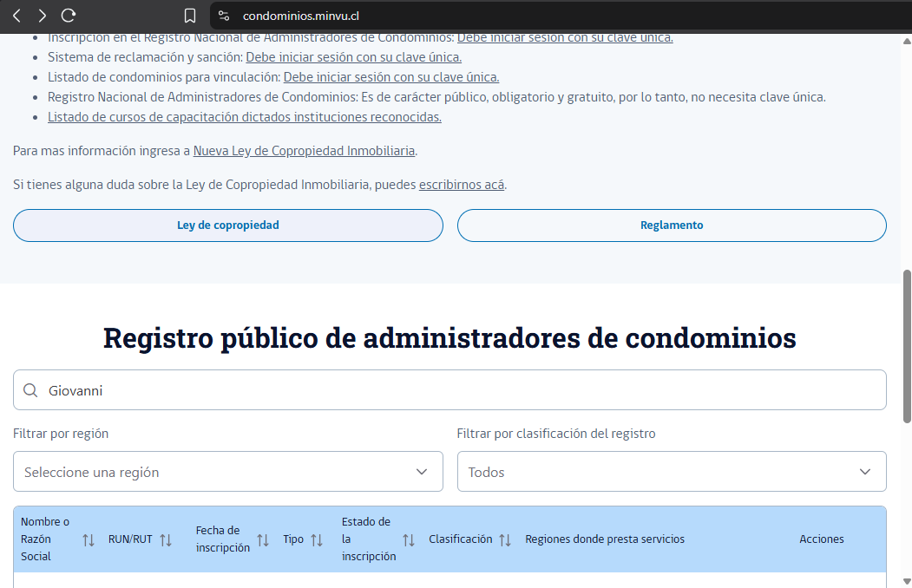The height and width of the screenshot is (588, 912).
Task: Open the Seleccione una región dropdown
Action: point(228,471)
